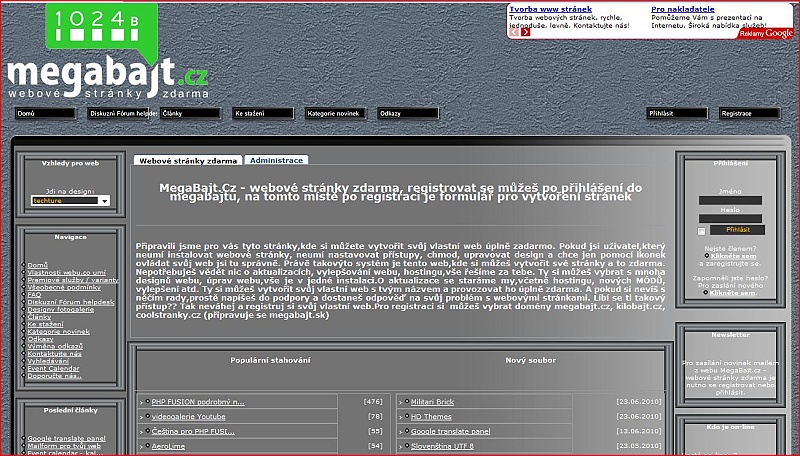Open Google translate panel new file link
Viewport: 800px width, 456px height.
451,432
